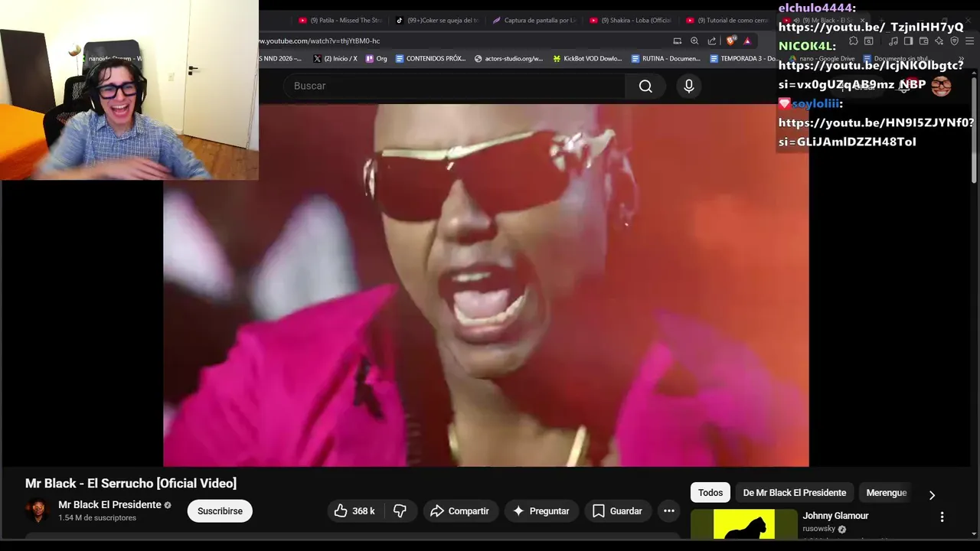This screenshot has height=551, width=980.
Task: Select the Todos filter chip
Action: (x=710, y=493)
